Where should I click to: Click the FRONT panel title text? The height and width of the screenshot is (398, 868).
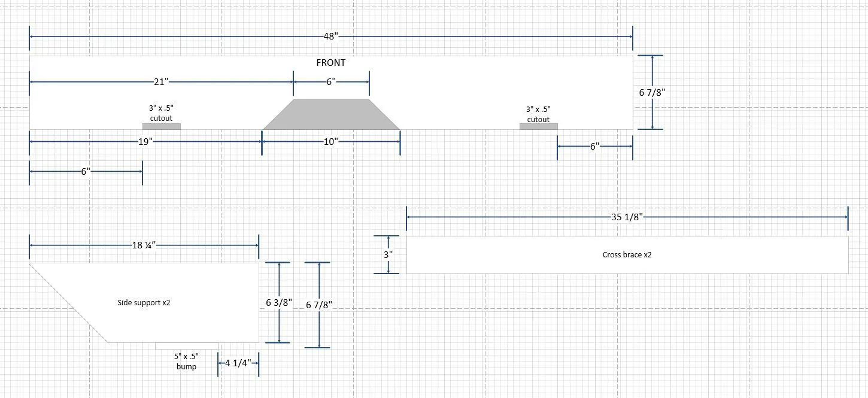(331, 62)
